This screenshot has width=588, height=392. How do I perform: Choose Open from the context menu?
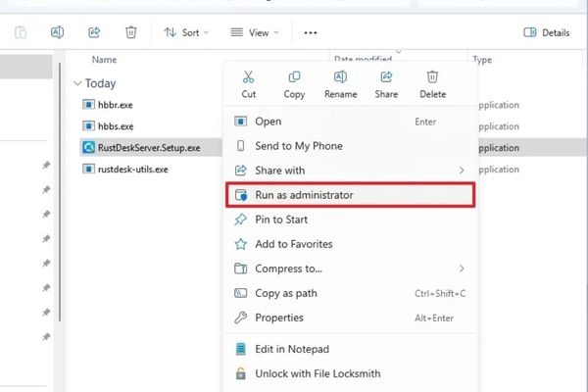point(350,122)
